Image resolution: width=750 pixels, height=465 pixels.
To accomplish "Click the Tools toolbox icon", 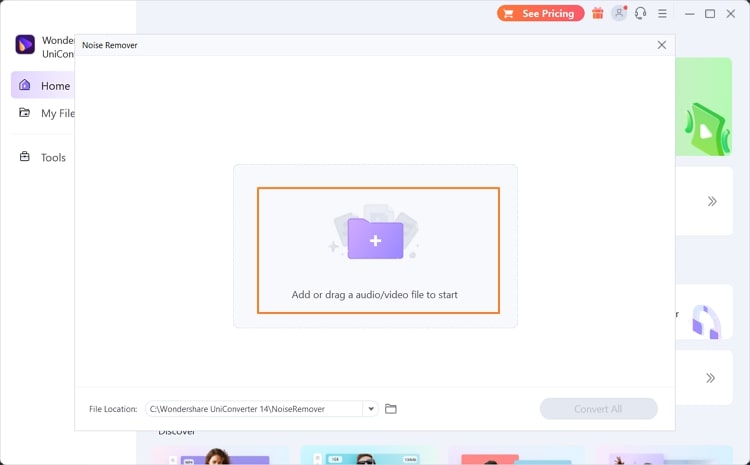I will click(x=24, y=156).
